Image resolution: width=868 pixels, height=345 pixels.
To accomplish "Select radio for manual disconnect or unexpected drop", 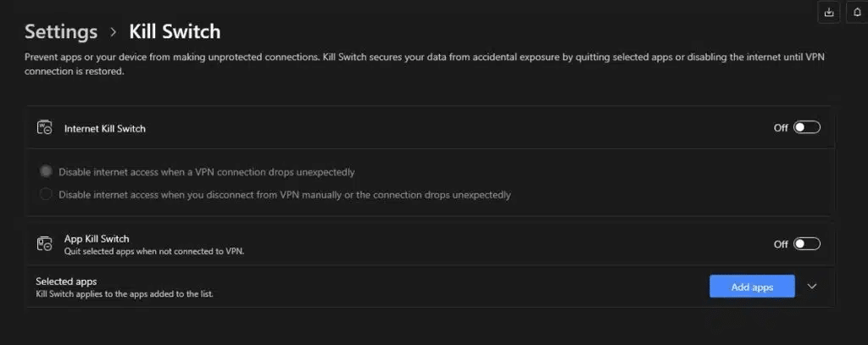I will point(46,194).
